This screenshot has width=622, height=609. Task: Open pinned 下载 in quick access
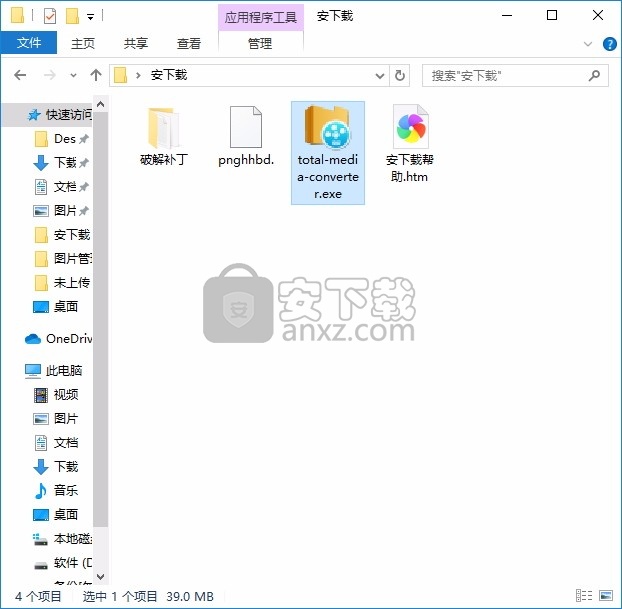click(x=61, y=163)
